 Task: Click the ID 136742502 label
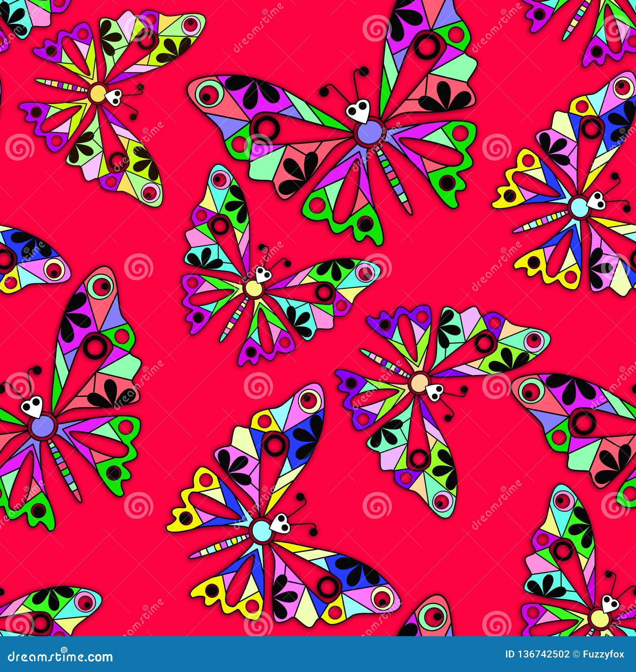point(537,654)
